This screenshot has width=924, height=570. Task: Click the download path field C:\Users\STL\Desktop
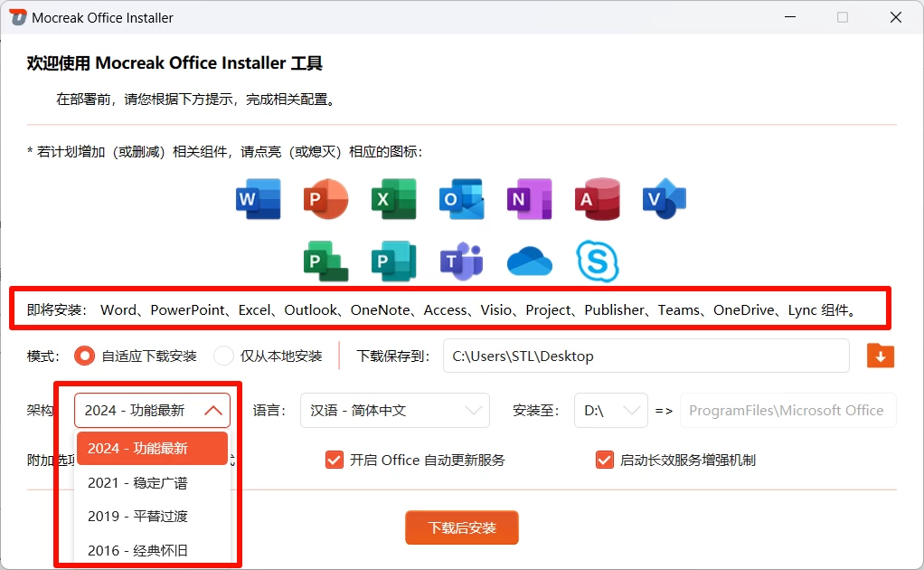pos(646,356)
